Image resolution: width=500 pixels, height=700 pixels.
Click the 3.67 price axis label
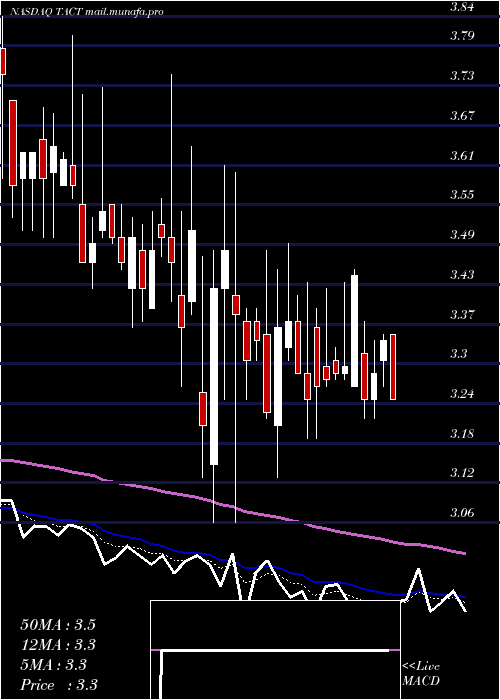[462, 116]
